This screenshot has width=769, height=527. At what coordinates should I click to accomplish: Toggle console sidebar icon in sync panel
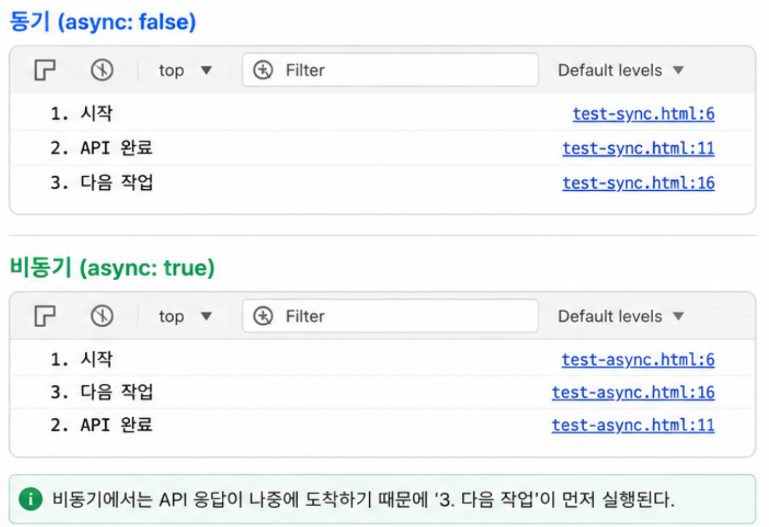pos(45,70)
